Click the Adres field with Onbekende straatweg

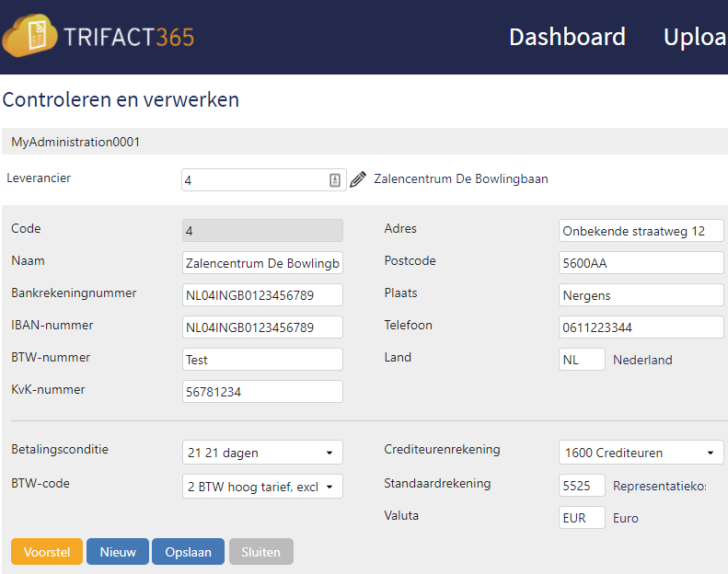click(641, 231)
